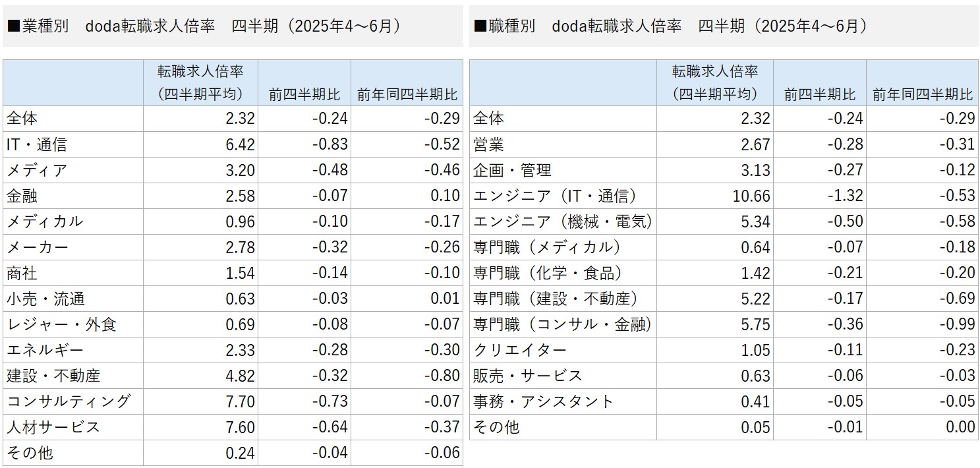Click the 金融 row label
The image size is (980, 468).
22,196
